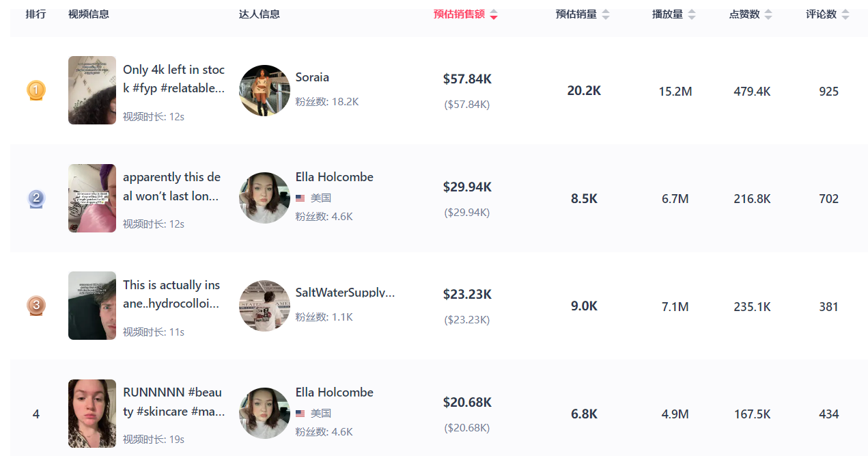Click the US flag in row four
This screenshot has width=868, height=456.
pyautogui.click(x=300, y=414)
